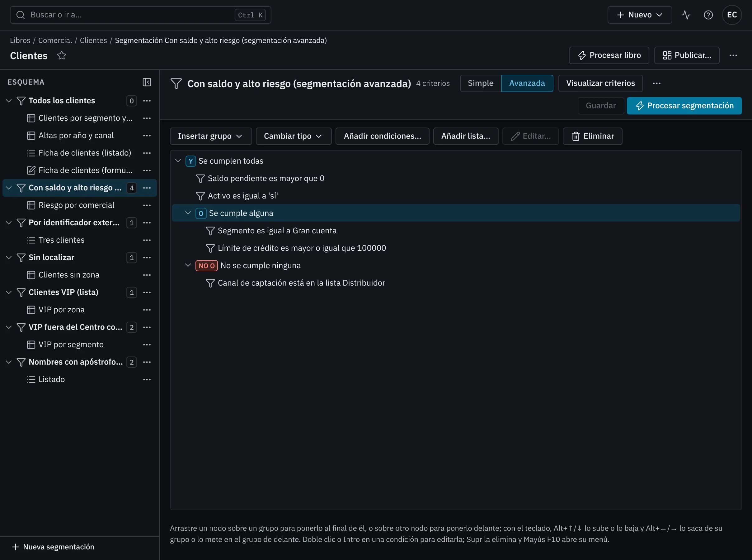752x560 pixels.
Task: Open the Insertar grupo dropdown
Action: [210, 136]
